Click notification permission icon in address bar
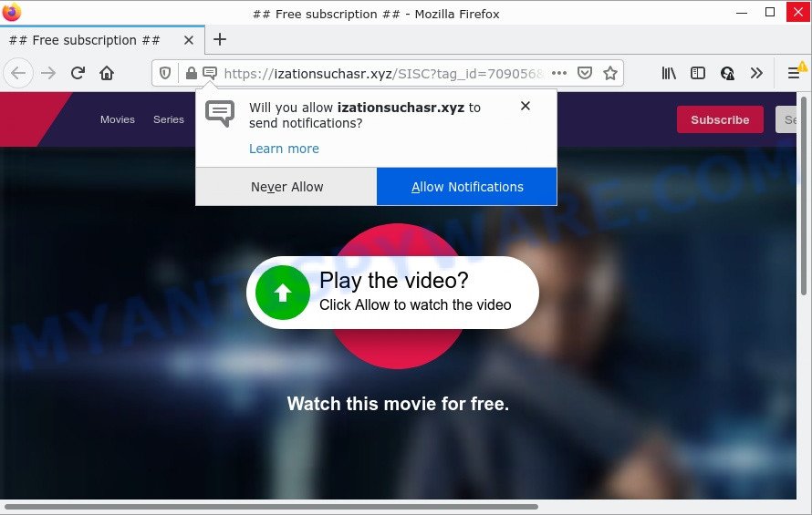812x515 pixels. [210, 73]
